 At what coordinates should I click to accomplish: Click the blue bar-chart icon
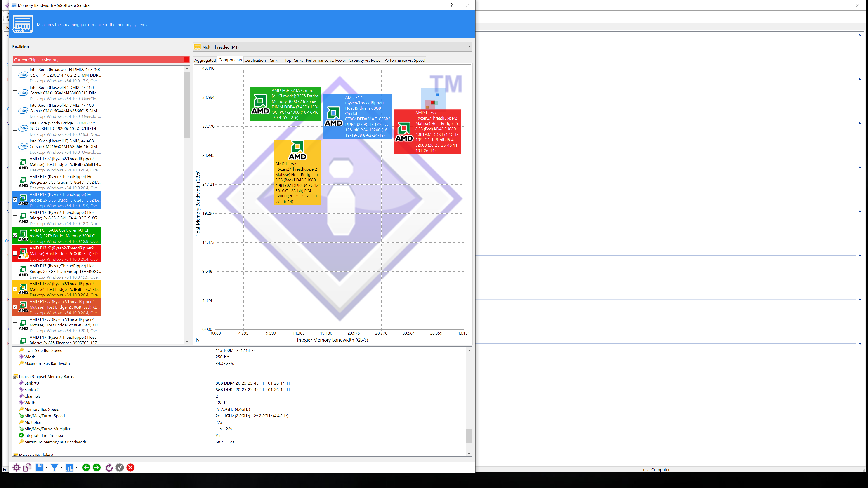pos(69,467)
